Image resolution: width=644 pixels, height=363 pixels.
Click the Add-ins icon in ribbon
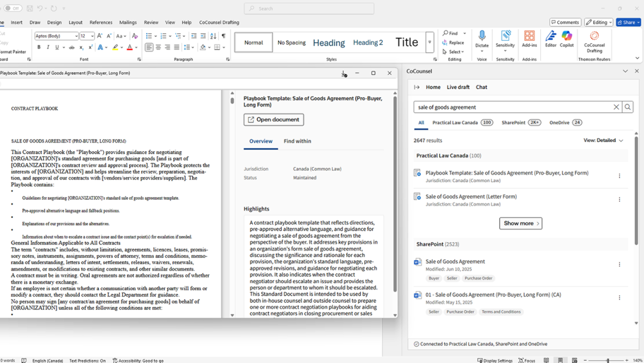(x=529, y=37)
